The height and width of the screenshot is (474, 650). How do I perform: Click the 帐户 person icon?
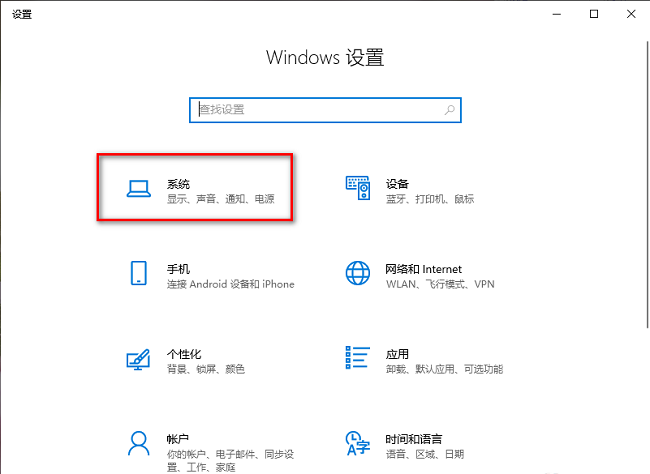pyautogui.click(x=139, y=444)
